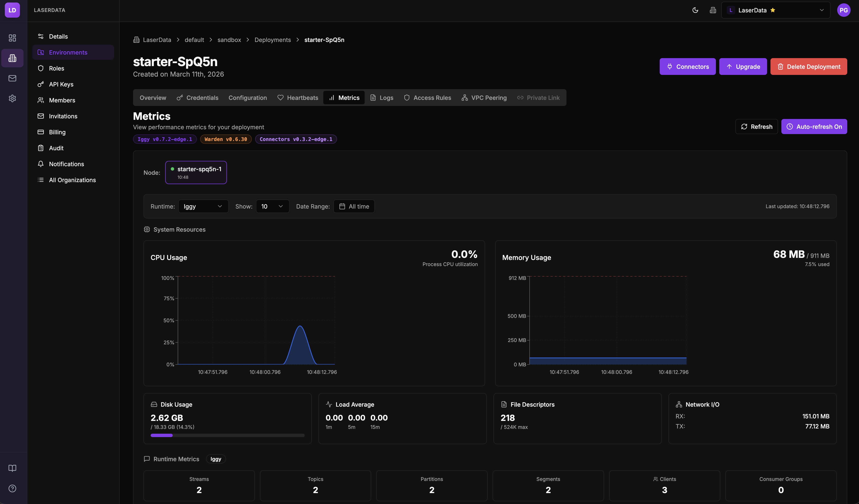The height and width of the screenshot is (504, 859).
Task: Select the starter-spq5n-1 node
Action: coord(196,172)
